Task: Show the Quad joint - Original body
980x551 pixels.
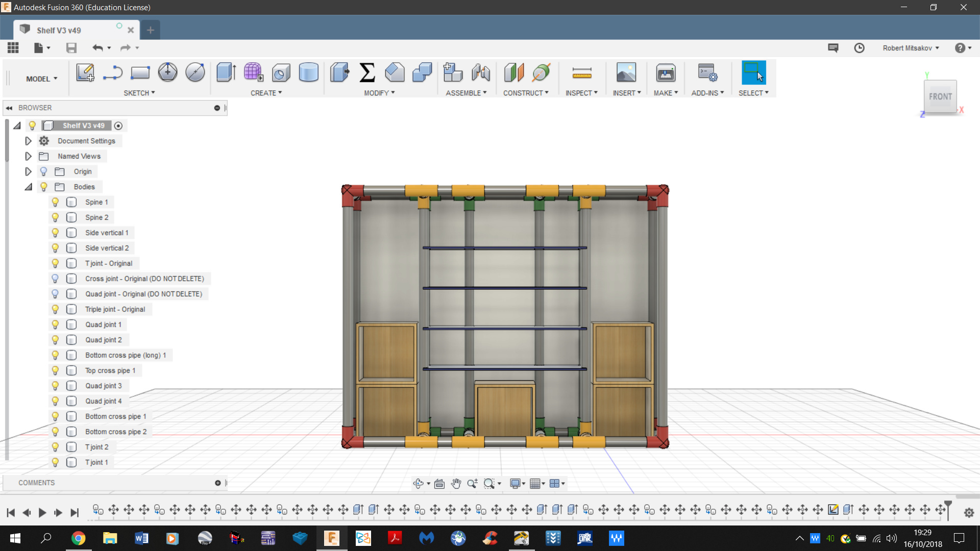Action: pos(55,294)
